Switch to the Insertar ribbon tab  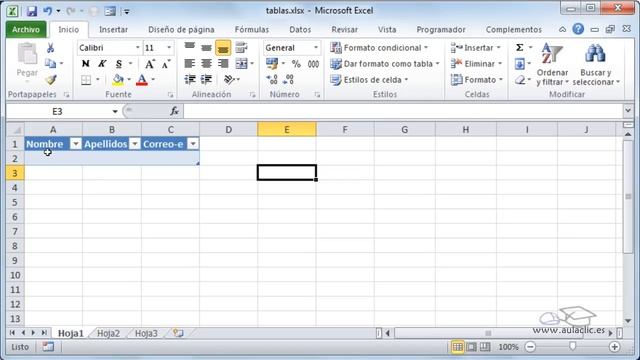[113, 29]
